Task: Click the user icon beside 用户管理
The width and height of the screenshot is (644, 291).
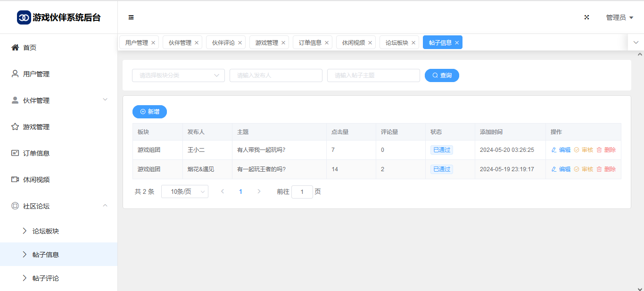Action: click(15, 74)
